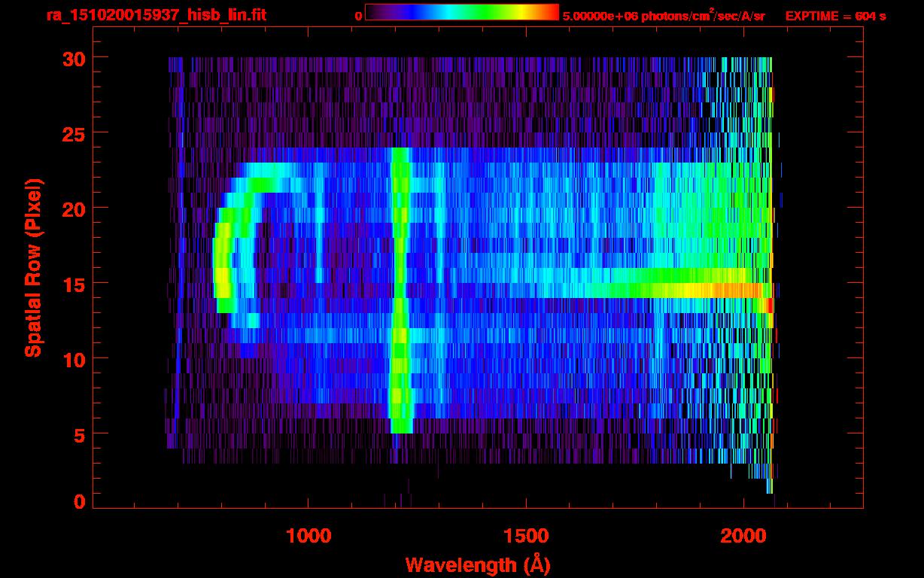Image resolution: width=924 pixels, height=578 pixels.
Task: Click the filename ra_151020015937_hisb_lin.fit title
Action: coord(155,15)
